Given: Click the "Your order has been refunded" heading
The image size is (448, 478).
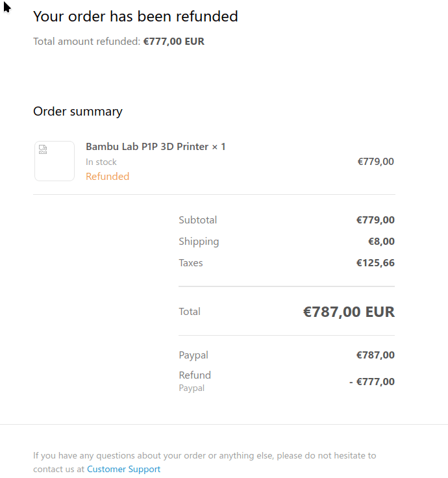Looking at the screenshot, I should pyautogui.click(x=135, y=16).
